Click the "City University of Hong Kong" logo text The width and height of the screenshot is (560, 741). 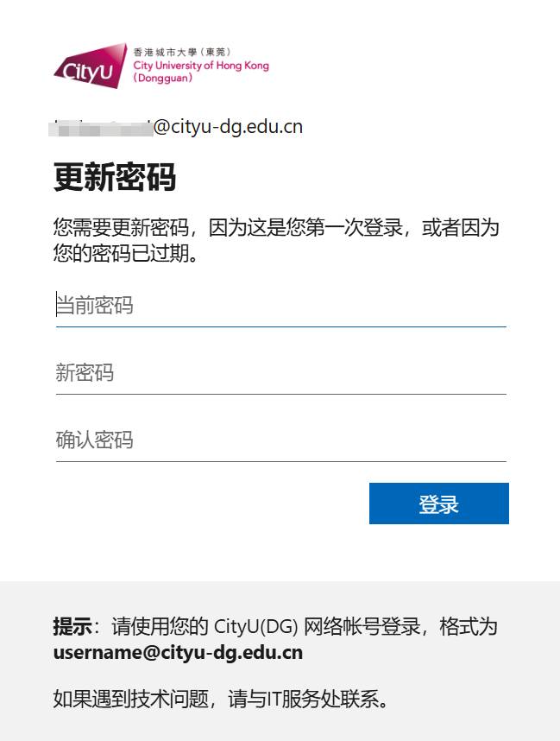201,66
